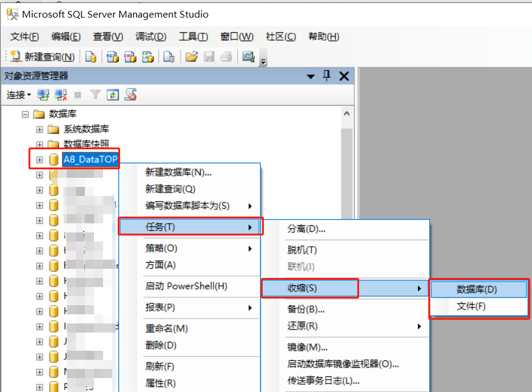
Task: Expand the 数据库快照 folder node
Action: pos(39,144)
